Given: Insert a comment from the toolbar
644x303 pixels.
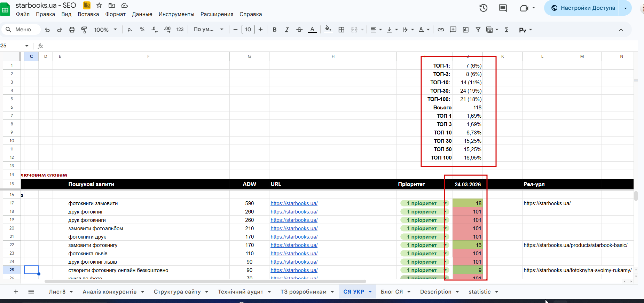Looking at the screenshot, I should point(453,30).
